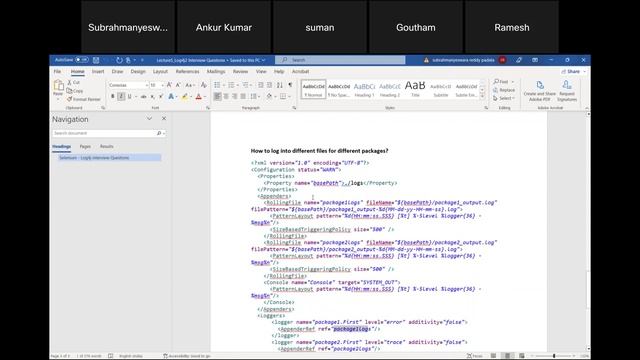Click the Align Left icon
Viewport: 640px width, 360px height.
click(x=218, y=96)
